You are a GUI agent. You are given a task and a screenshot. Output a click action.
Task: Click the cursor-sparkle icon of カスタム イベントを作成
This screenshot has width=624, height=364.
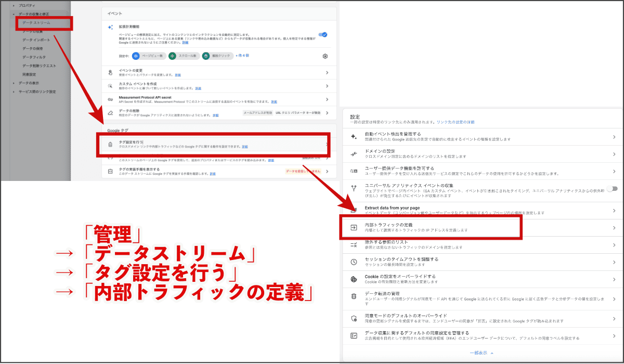110,86
